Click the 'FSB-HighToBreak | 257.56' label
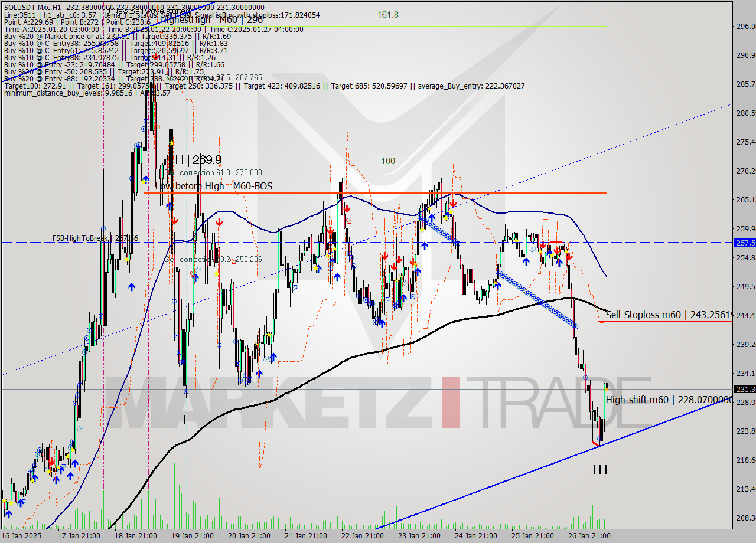The height and width of the screenshot is (543, 756). pos(95,238)
